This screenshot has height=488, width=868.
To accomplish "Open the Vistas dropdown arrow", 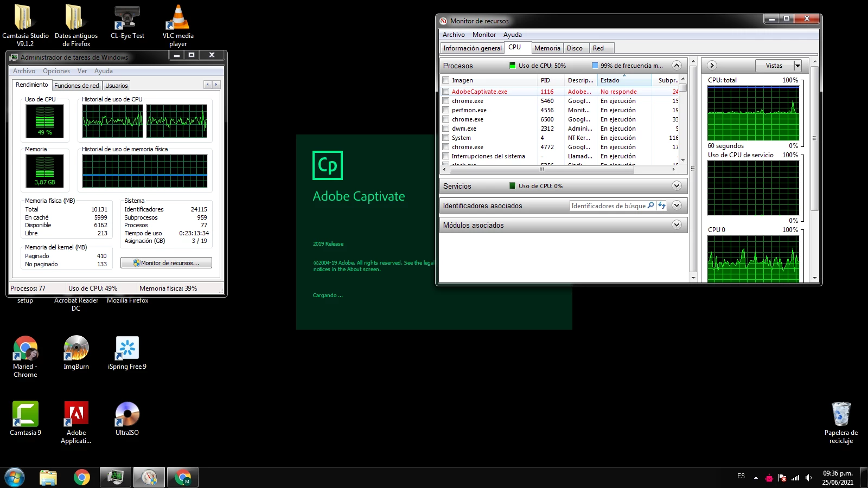I will (x=797, y=66).
